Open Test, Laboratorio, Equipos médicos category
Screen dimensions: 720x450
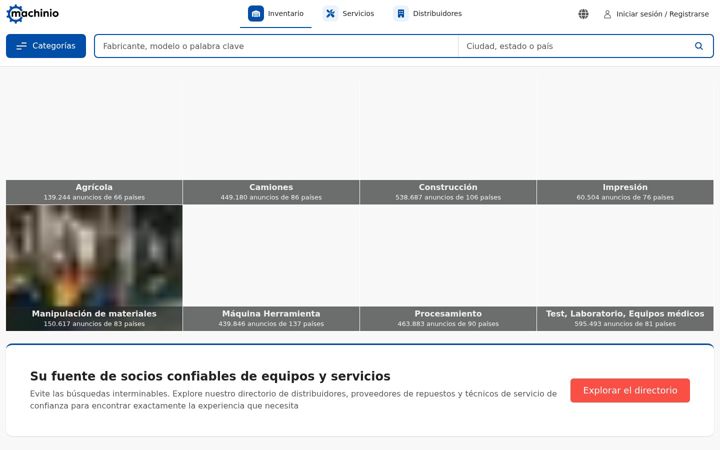pos(625,268)
